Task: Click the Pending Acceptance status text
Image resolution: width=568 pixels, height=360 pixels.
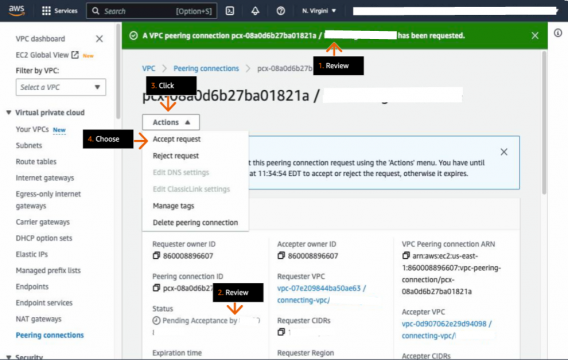Action: 200,321
